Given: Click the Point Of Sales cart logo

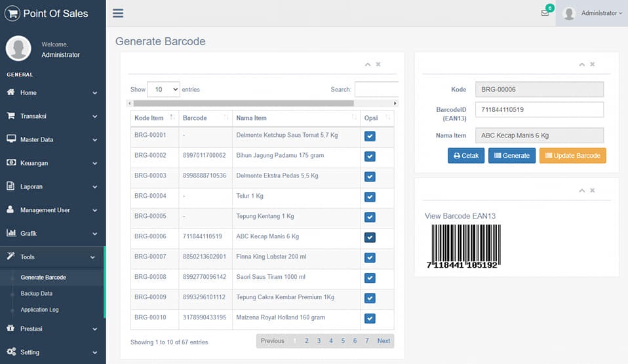Looking at the screenshot, I should [x=12, y=13].
